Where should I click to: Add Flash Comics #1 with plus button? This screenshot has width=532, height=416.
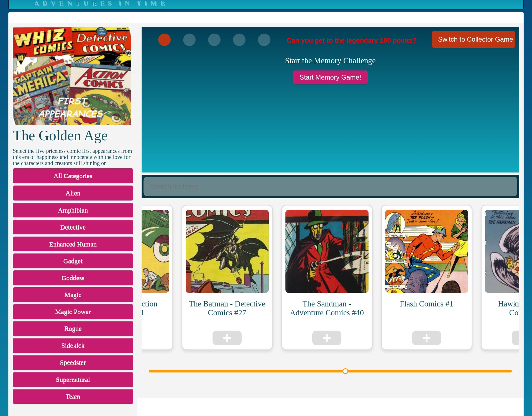[426, 338]
